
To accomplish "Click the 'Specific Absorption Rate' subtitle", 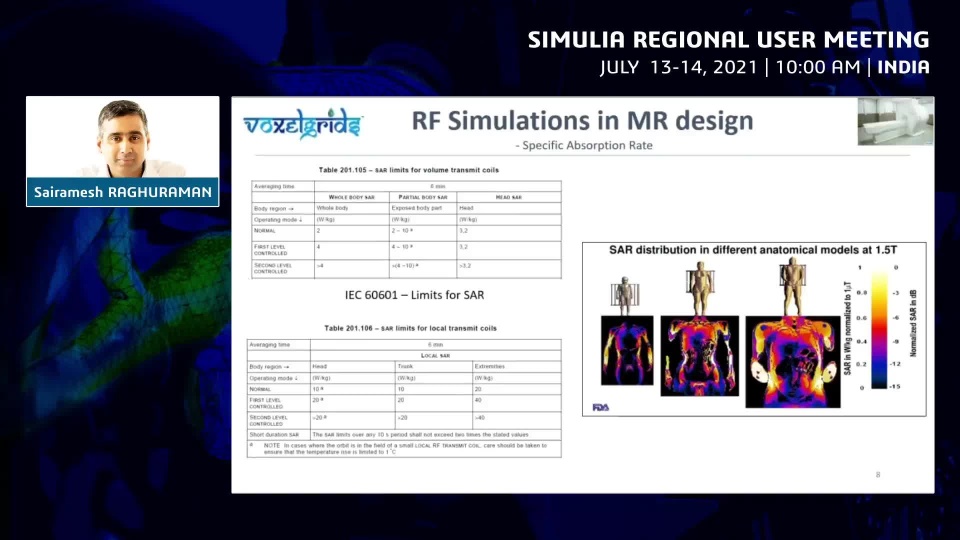I will point(584,146).
